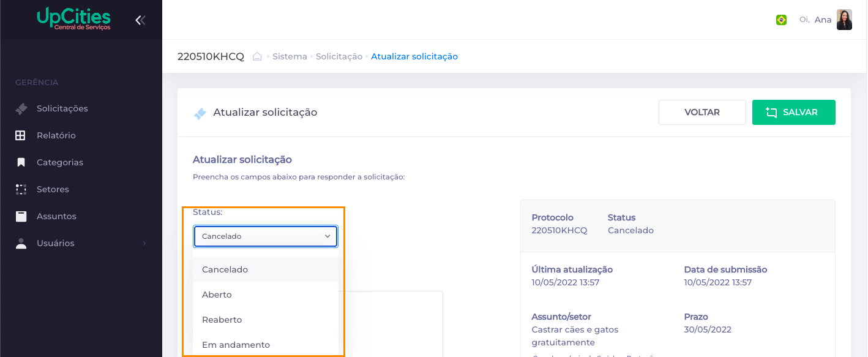Click the Setores icon in sidebar
868x357 pixels.
click(x=21, y=189)
